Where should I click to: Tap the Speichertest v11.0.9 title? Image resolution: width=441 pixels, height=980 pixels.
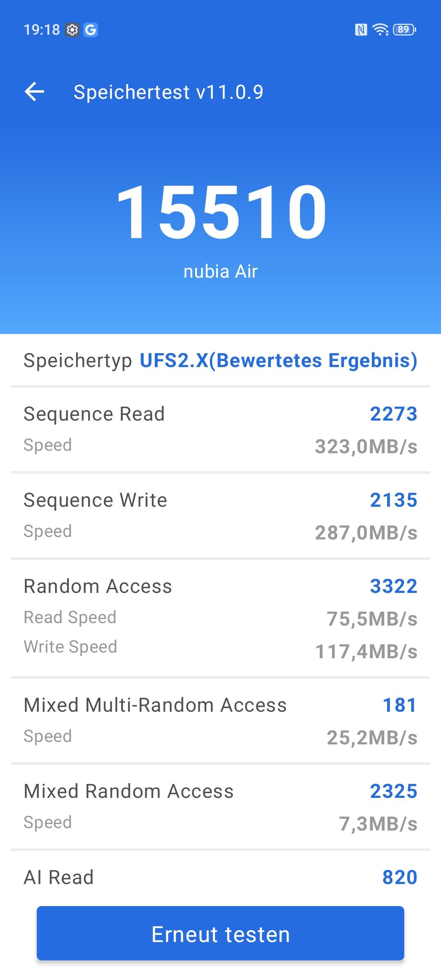168,92
